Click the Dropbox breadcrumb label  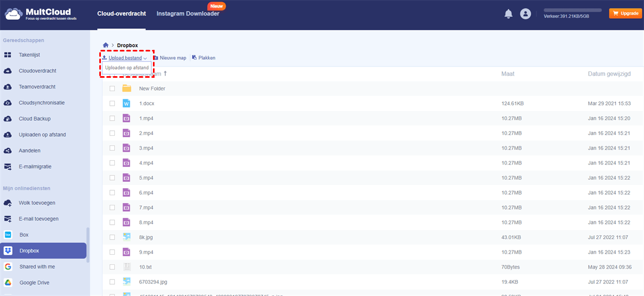tap(128, 46)
